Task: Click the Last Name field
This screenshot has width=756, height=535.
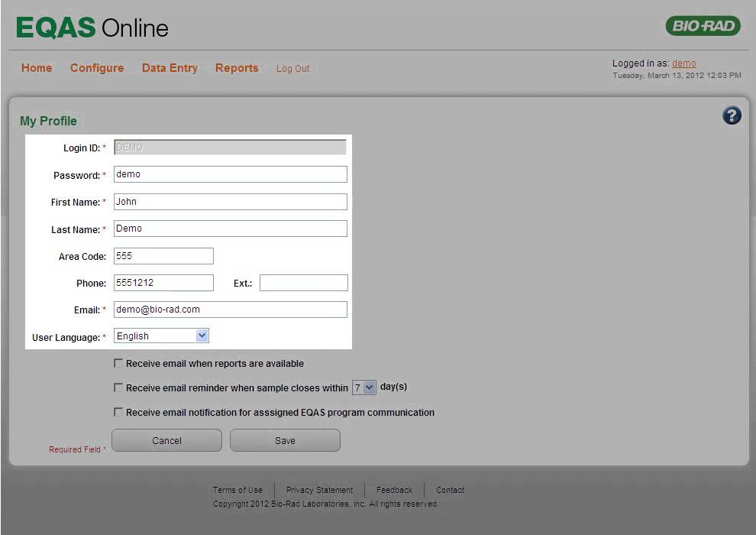Action: (x=231, y=229)
